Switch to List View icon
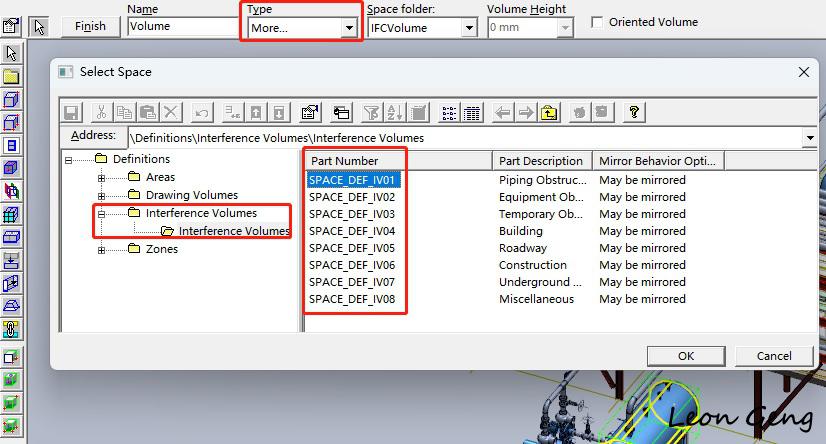This screenshot has height=444, width=826. point(449,113)
